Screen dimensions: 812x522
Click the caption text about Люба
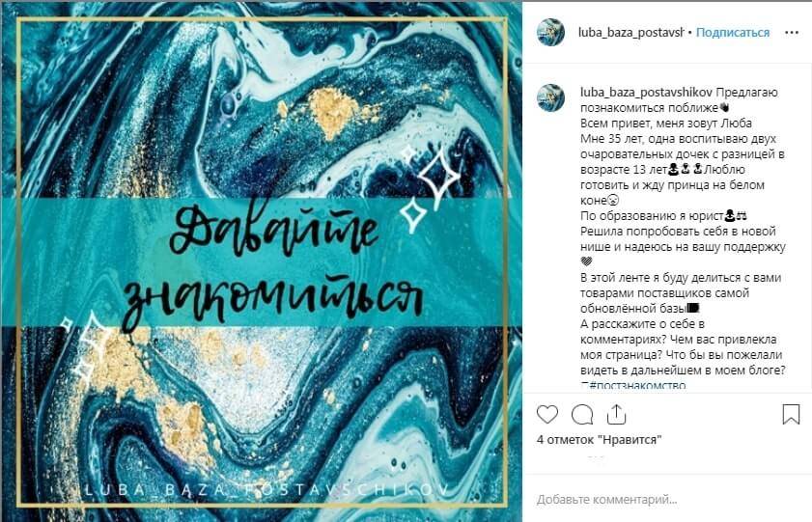pyautogui.click(x=683, y=238)
